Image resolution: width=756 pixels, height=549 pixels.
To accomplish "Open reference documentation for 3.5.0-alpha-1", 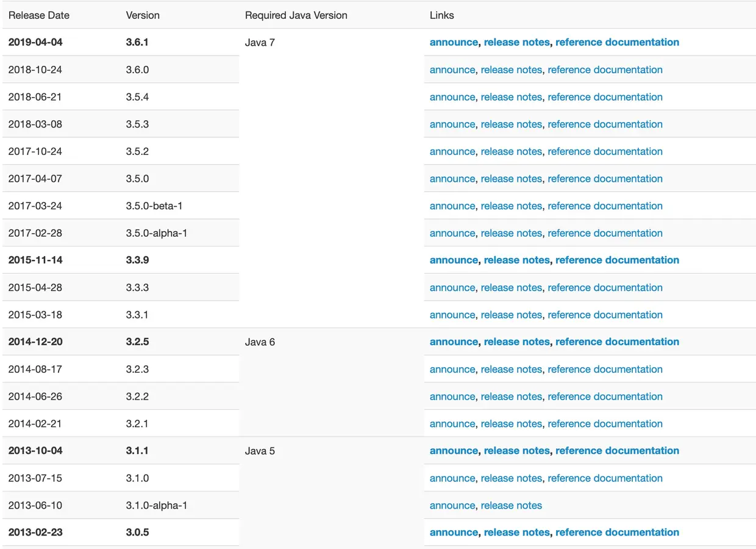I will click(x=605, y=233).
